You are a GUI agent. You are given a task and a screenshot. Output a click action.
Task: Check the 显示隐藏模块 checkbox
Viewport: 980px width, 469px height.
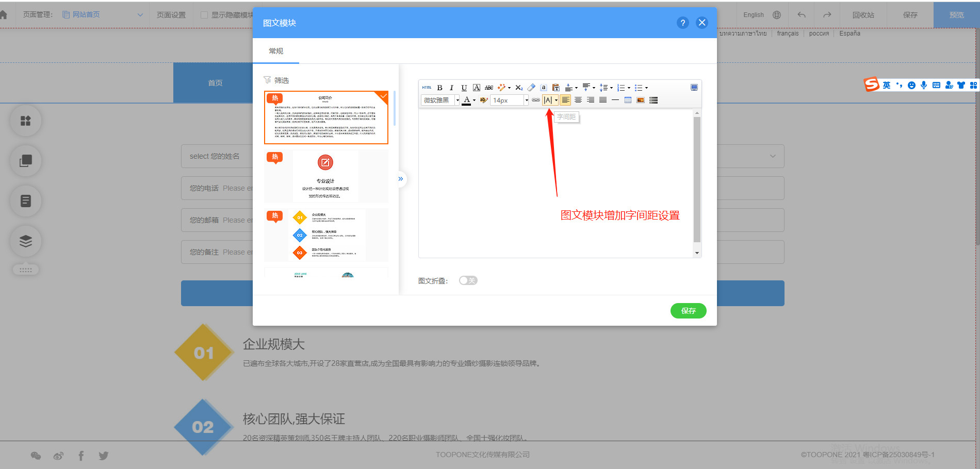point(204,15)
